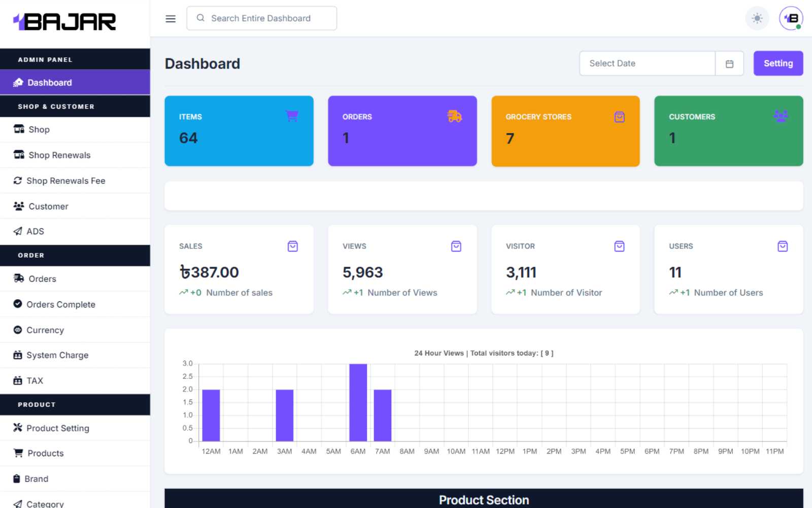Click the tools icon beside Product Setting
The height and width of the screenshot is (508, 812).
(18, 427)
